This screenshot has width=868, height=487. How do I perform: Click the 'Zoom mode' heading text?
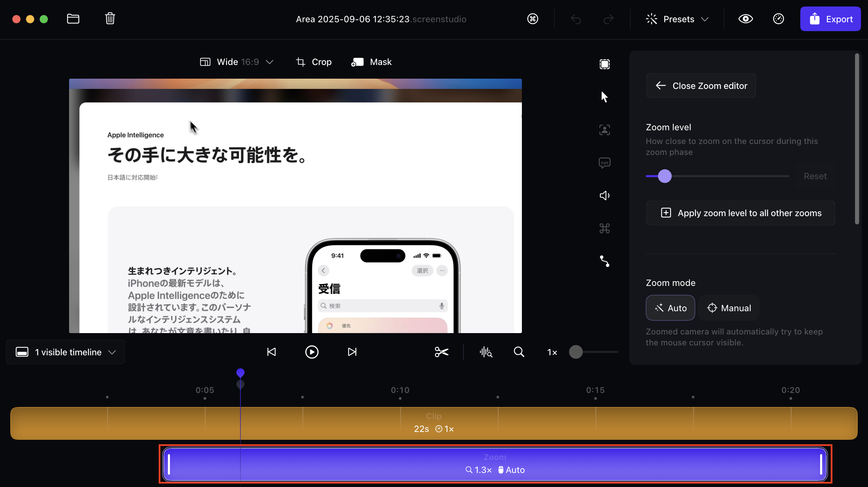(x=670, y=283)
